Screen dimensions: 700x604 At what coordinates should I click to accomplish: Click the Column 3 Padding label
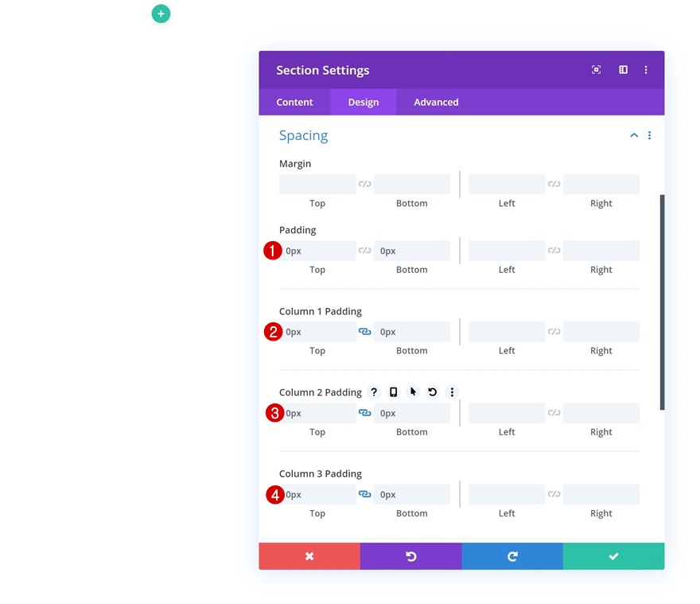320,473
